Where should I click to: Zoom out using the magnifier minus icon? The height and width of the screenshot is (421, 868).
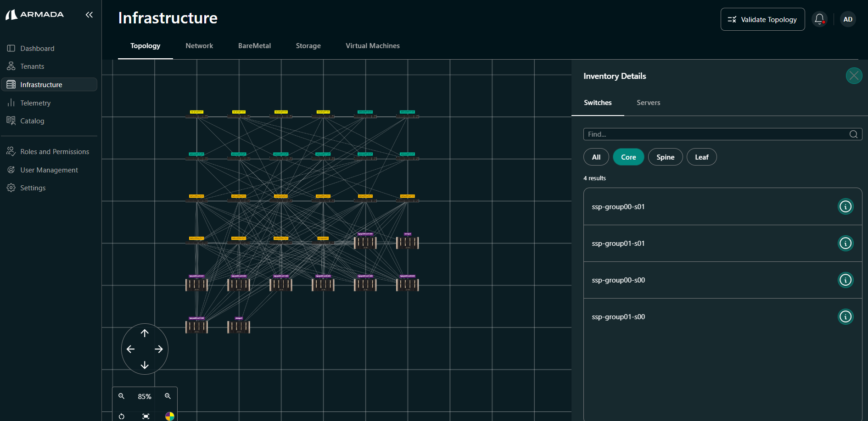121,396
